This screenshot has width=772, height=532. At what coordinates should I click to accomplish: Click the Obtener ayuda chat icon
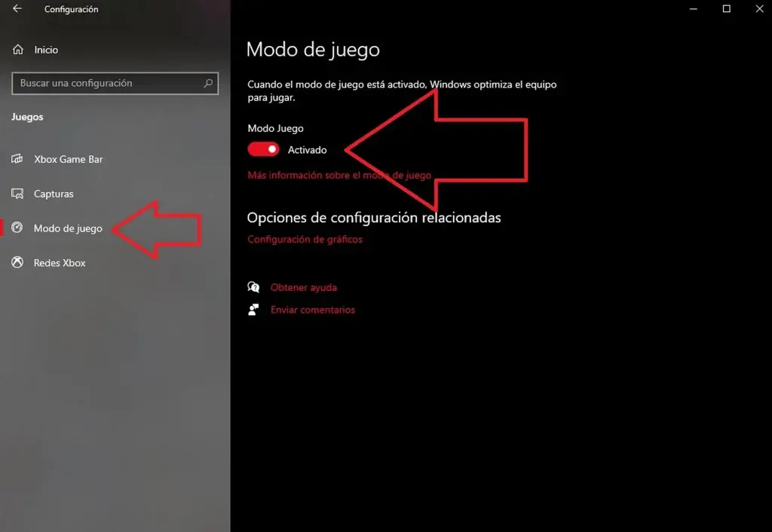(253, 287)
